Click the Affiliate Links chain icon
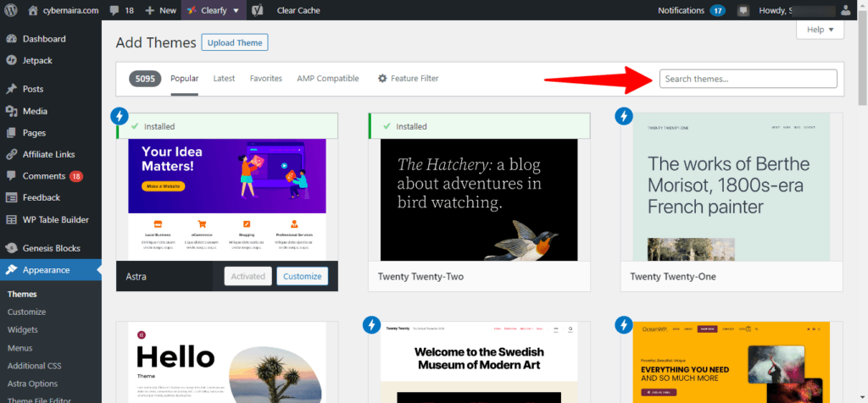868x403 pixels. [x=11, y=154]
